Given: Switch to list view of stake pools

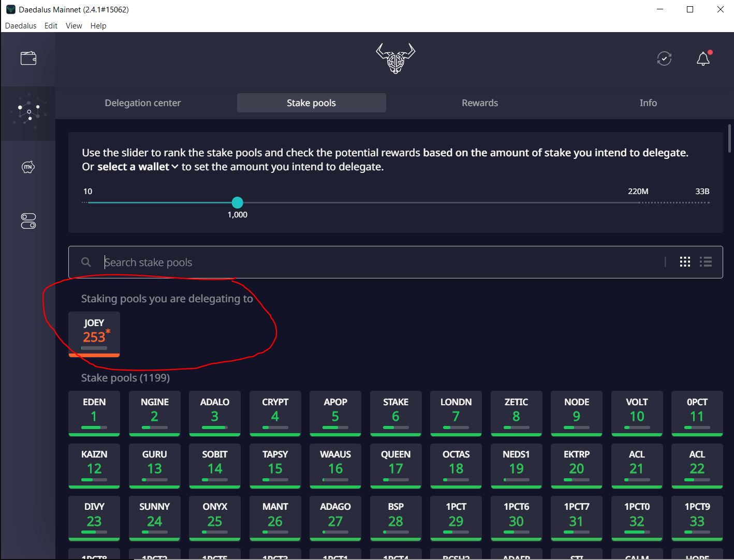Looking at the screenshot, I should pyautogui.click(x=706, y=262).
